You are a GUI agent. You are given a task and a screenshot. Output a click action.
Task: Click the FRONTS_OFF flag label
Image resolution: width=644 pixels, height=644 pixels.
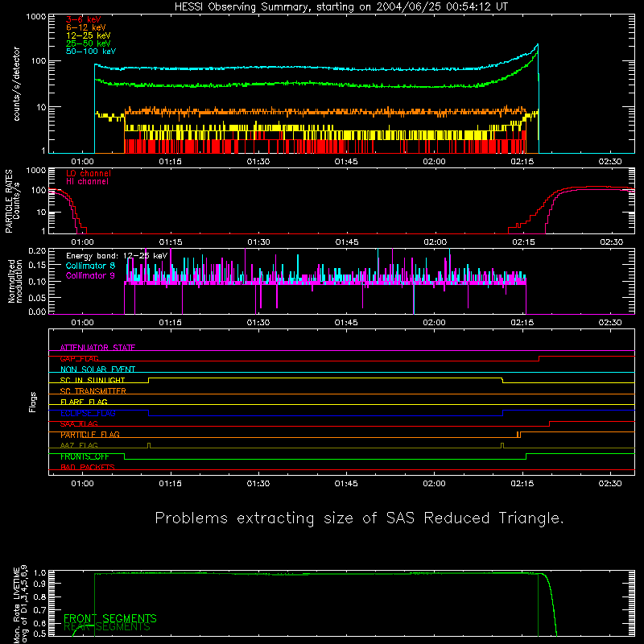tap(85, 456)
